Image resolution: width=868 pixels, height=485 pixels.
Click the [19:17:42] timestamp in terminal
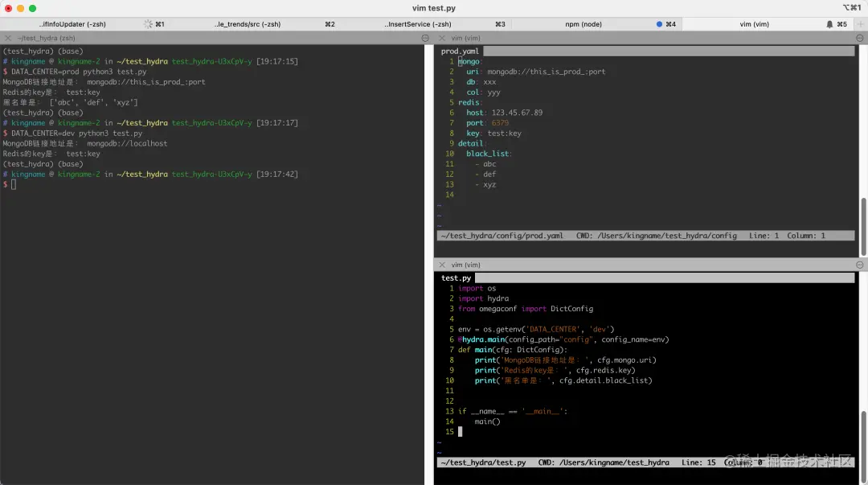coord(276,174)
